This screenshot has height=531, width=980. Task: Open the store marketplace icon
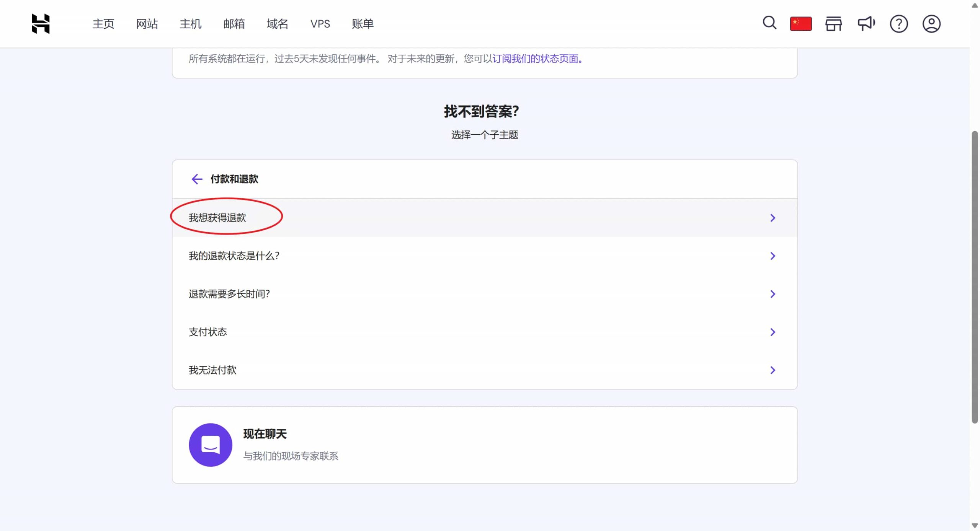coord(833,24)
